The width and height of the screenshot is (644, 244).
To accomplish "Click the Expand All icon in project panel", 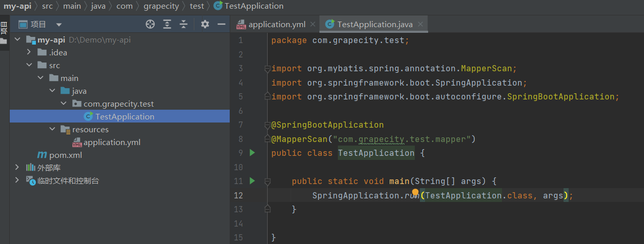I will [x=167, y=24].
